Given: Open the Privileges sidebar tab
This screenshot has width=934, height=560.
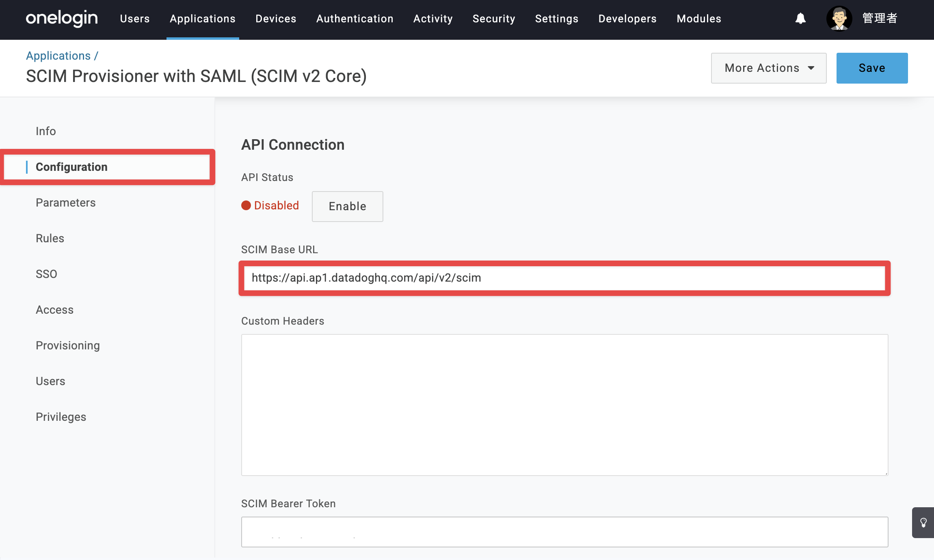Looking at the screenshot, I should (61, 417).
